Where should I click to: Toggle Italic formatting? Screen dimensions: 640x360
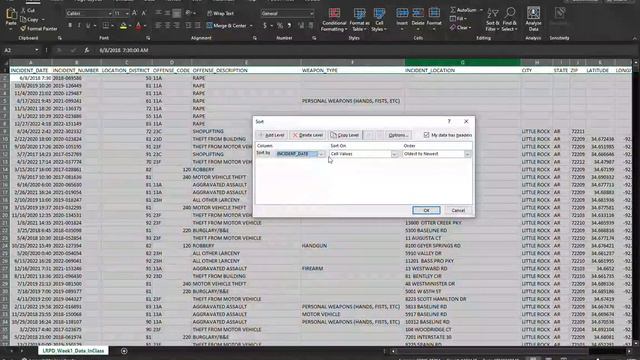pos(79,26)
